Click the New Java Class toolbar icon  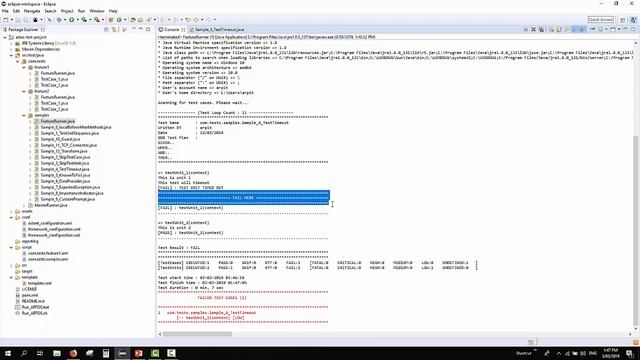coord(119,20)
